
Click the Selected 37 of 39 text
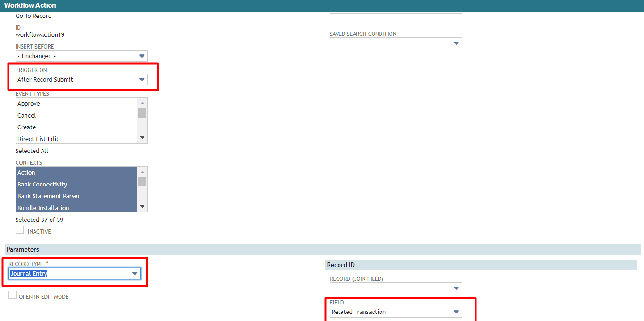click(x=39, y=220)
